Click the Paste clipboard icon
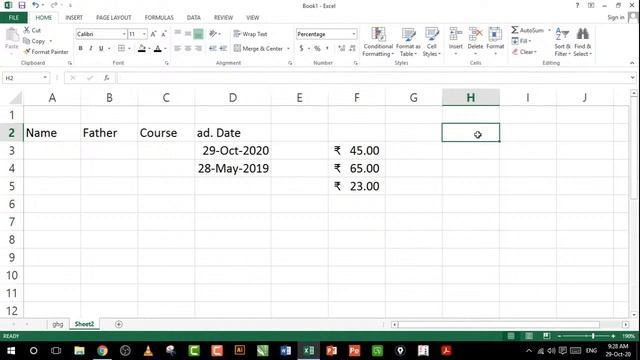 point(12,36)
